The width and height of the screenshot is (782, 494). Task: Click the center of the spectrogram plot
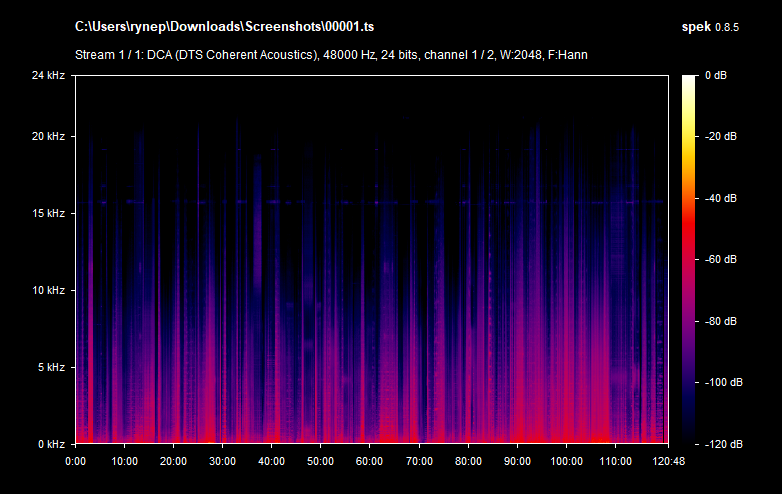coord(369,259)
